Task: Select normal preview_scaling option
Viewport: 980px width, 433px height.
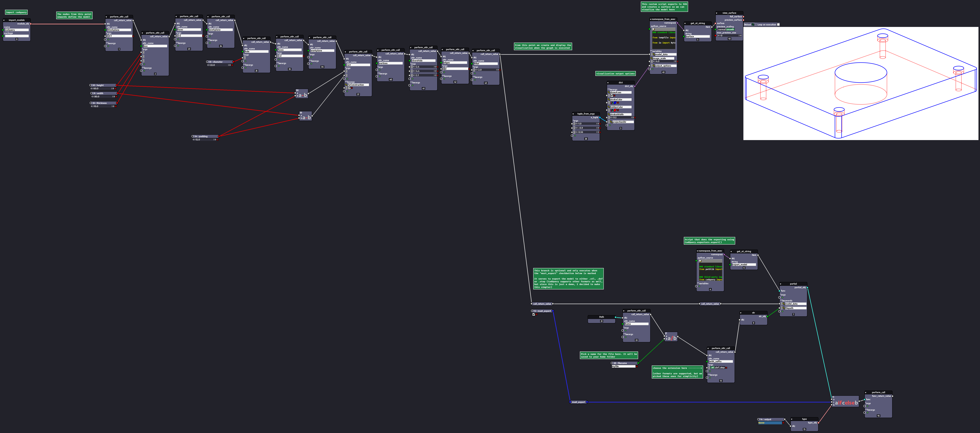Action: click(722, 29)
